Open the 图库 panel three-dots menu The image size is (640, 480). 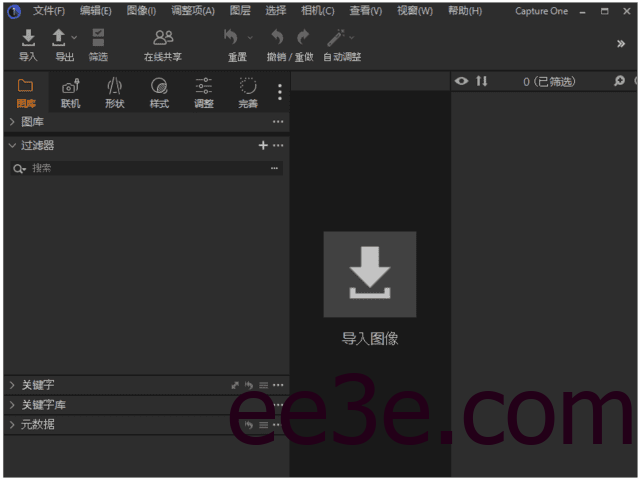278,122
